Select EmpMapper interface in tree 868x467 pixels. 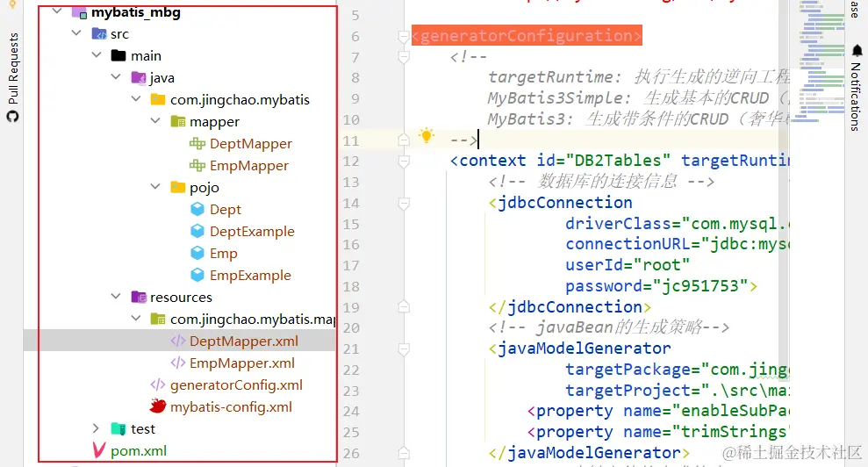pos(249,165)
